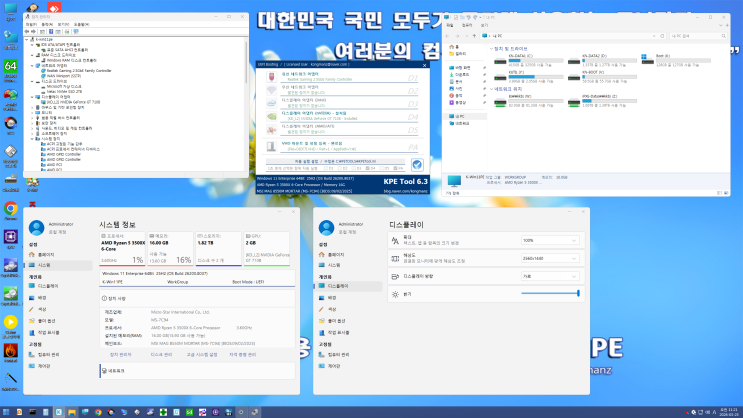Click the refresh icon in Explorer address bar
This screenshot has height=418, width=743.
(662, 36)
